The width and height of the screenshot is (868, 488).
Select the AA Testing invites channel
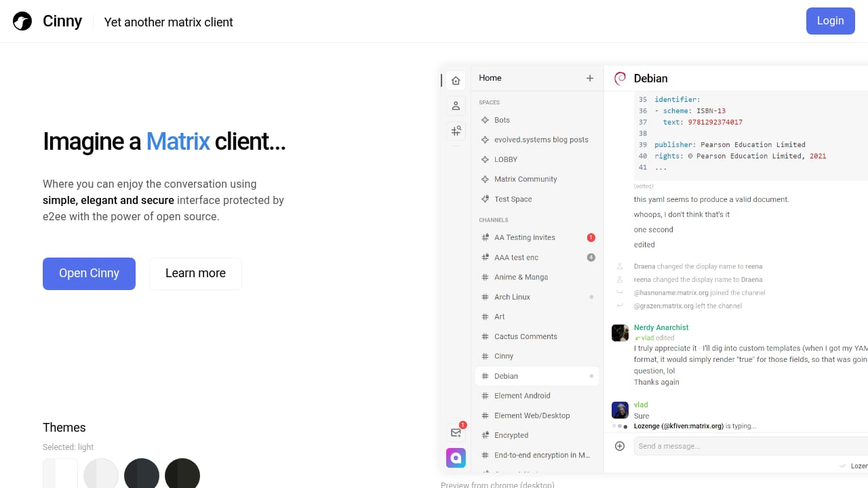tap(524, 237)
